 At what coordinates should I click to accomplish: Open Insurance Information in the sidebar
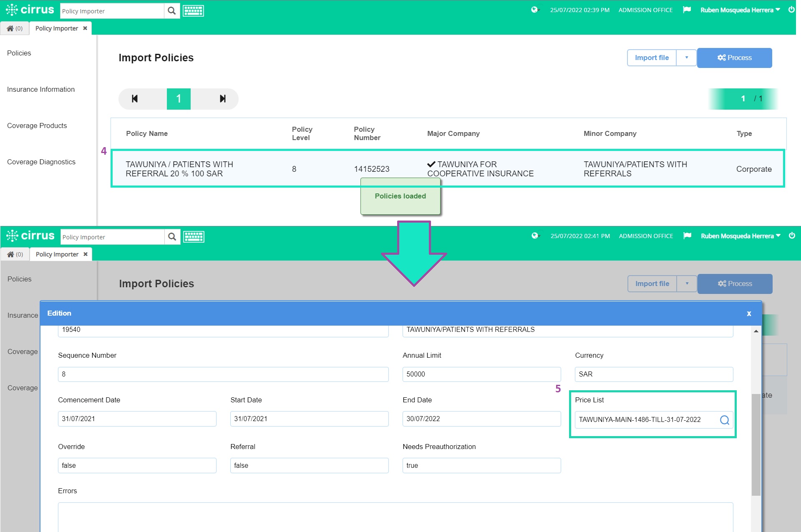tap(41, 89)
